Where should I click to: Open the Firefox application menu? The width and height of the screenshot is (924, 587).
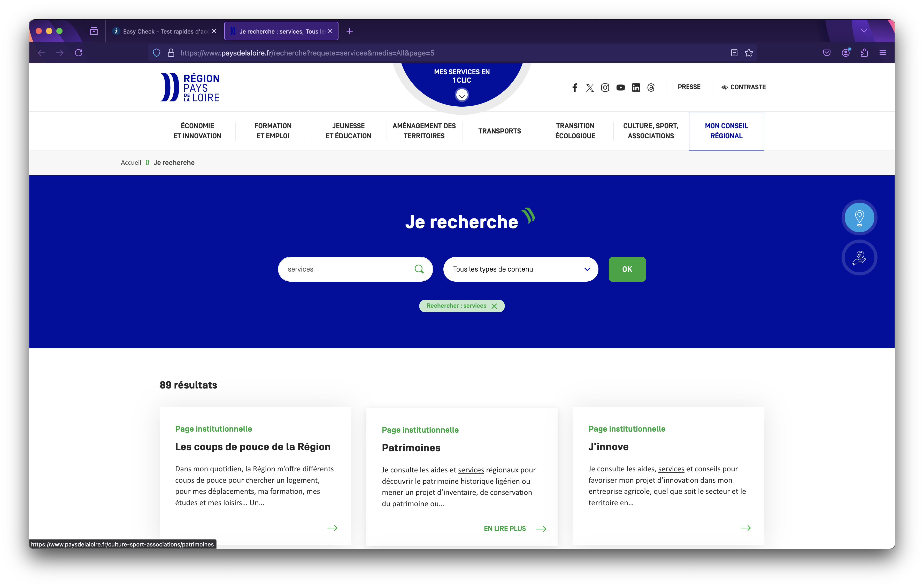click(882, 52)
